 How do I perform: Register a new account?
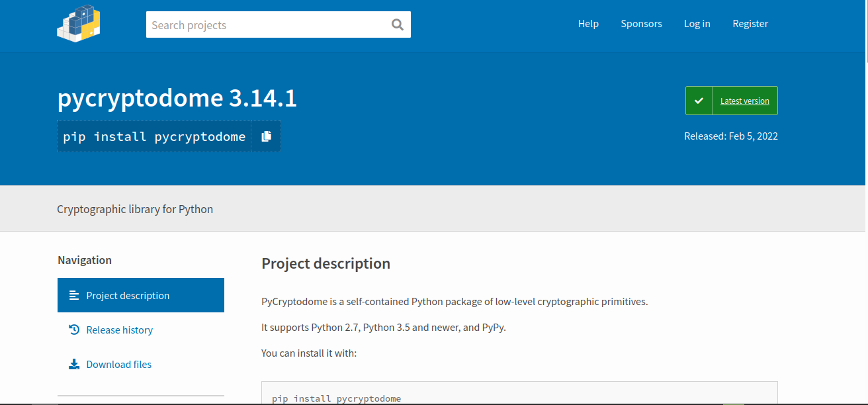pyautogui.click(x=750, y=23)
